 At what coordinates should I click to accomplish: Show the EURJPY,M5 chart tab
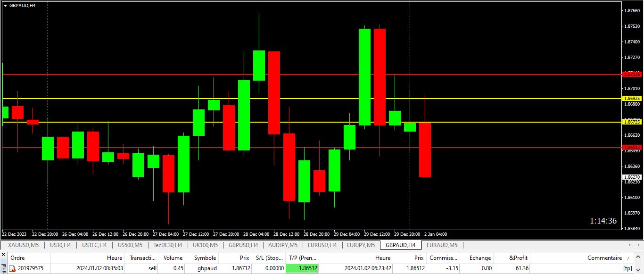361,245
